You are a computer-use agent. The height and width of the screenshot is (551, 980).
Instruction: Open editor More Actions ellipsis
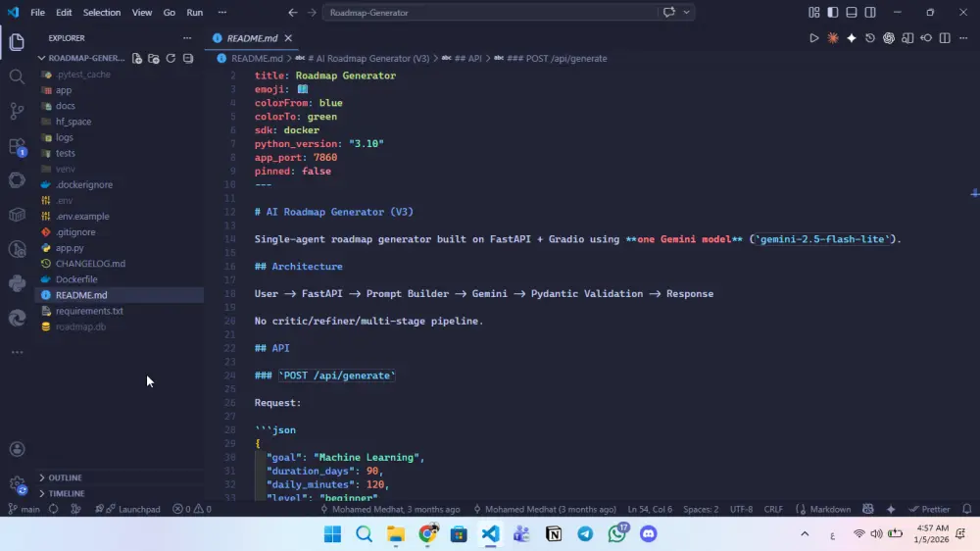click(963, 38)
